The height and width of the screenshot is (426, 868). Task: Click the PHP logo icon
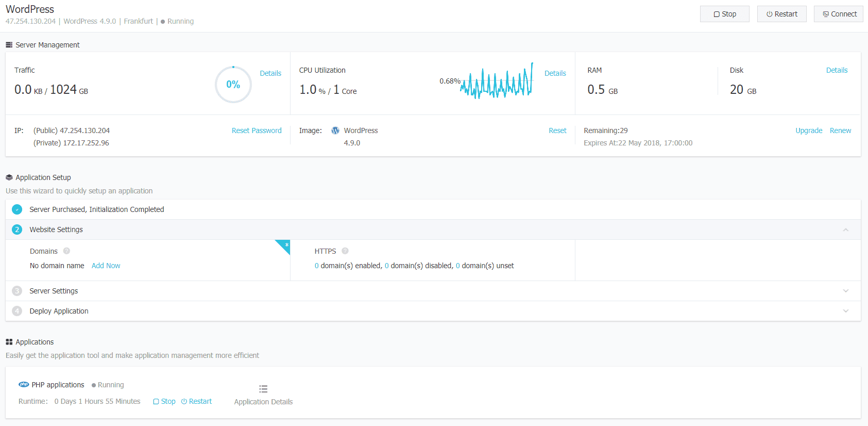pos(24,384)
